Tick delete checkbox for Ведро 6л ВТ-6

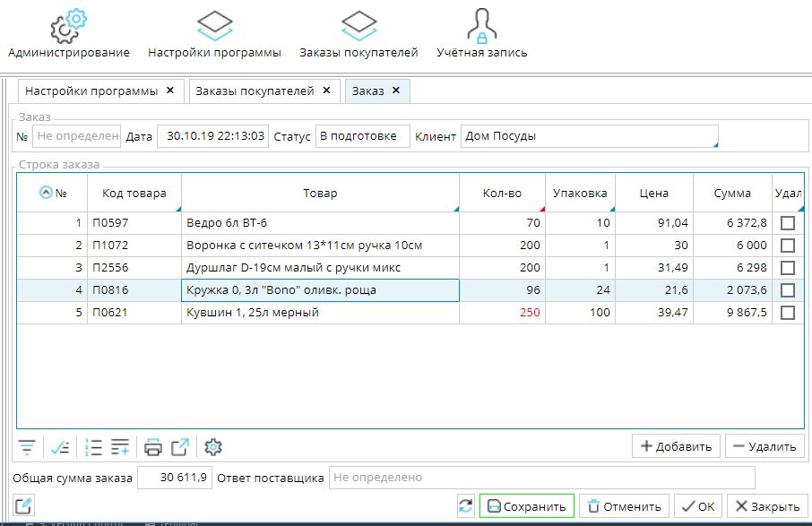pyautogui.click(x=787, y=223)
